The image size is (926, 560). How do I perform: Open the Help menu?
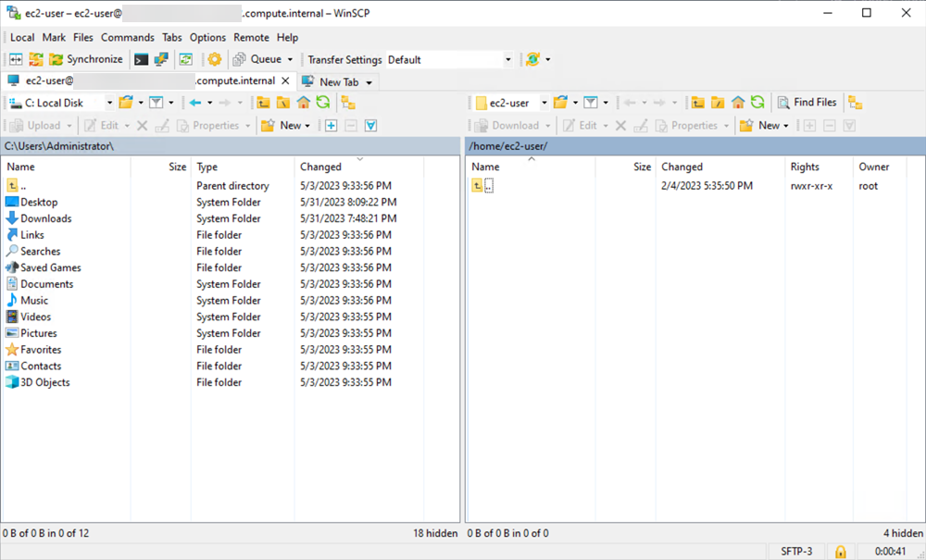point(288,37)
